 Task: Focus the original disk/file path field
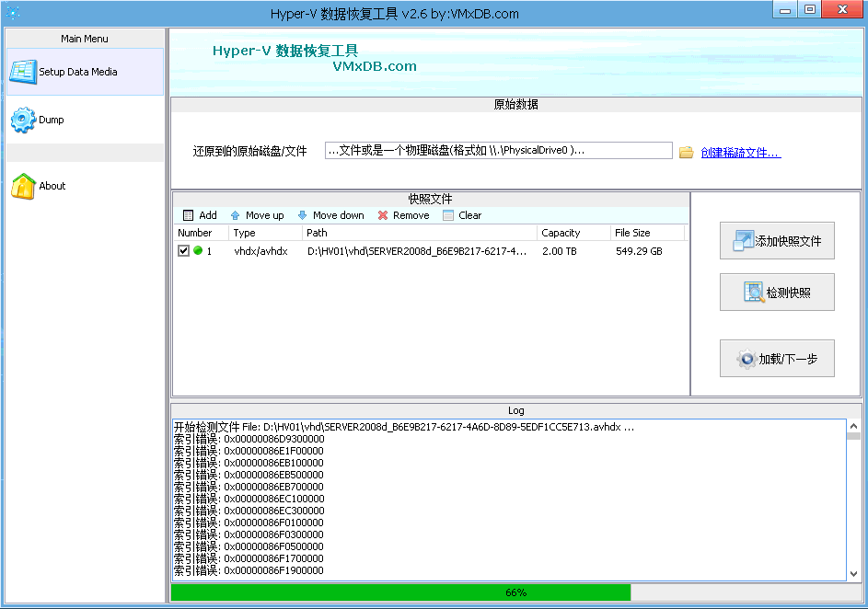click(x=498, y=151)
